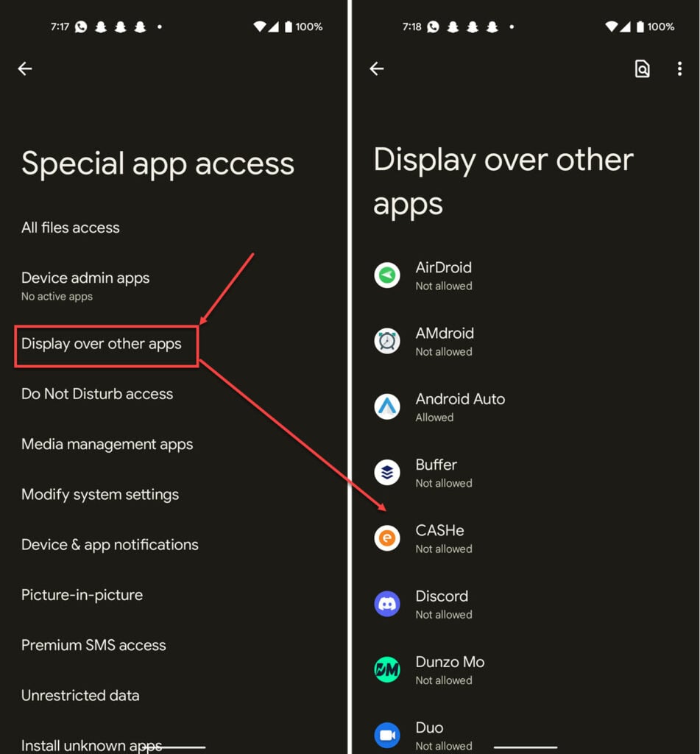Select Premium SMS access
The width and height of the screenshot is (700, 754).
(93, 645)
